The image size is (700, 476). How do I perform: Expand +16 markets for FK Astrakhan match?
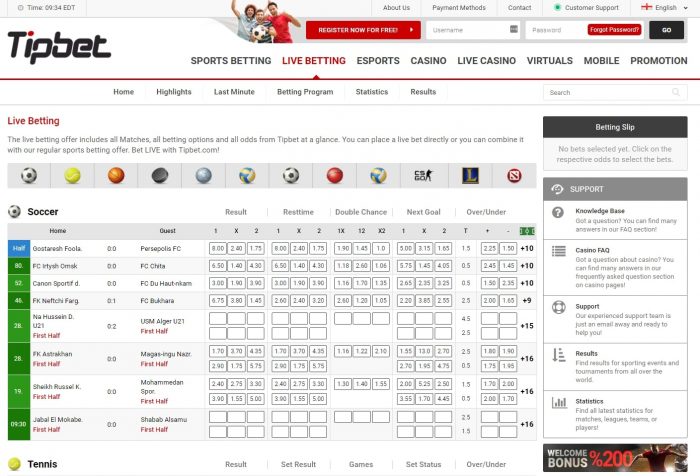coord(527,359)
